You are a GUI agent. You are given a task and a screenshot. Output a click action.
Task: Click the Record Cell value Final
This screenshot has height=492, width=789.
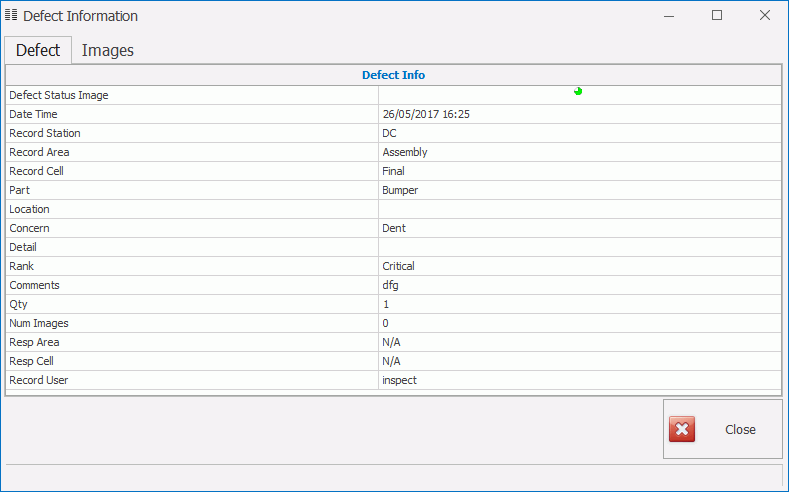tap(394, 171)
